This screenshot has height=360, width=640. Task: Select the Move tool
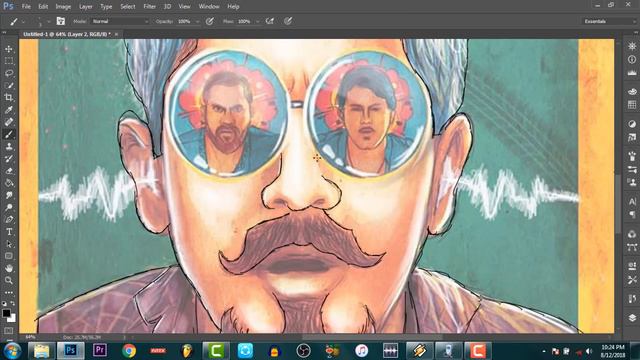9,49
